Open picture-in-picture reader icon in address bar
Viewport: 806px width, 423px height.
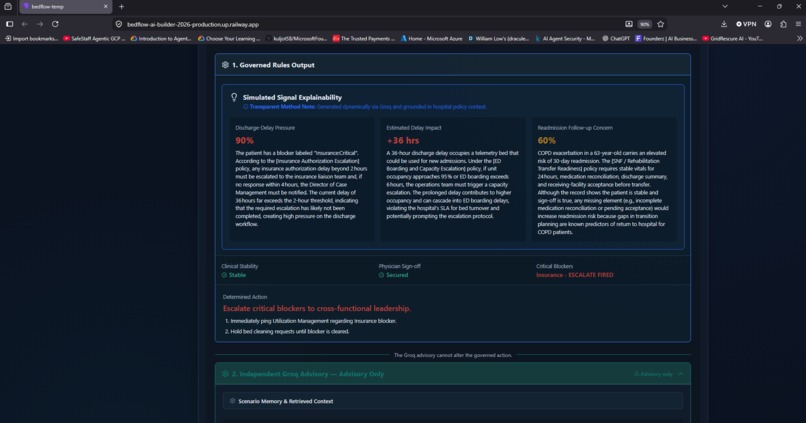(x=629, y=24)
